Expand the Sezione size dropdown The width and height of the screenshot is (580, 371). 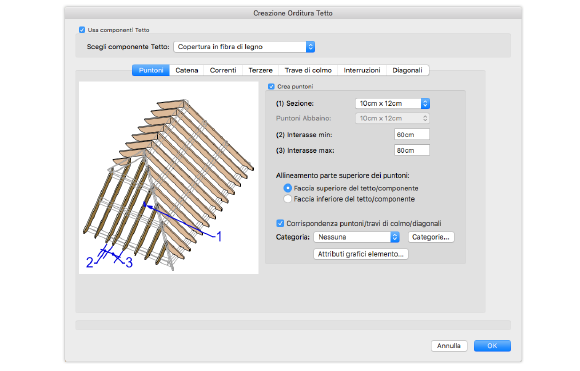(x=392, y=104)
